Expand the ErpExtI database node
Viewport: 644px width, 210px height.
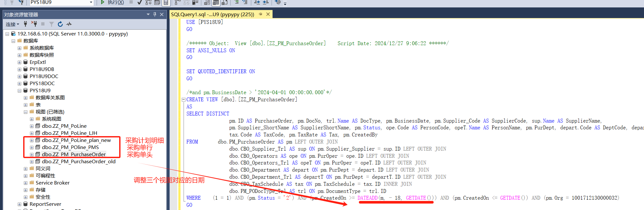click(19, 62)
